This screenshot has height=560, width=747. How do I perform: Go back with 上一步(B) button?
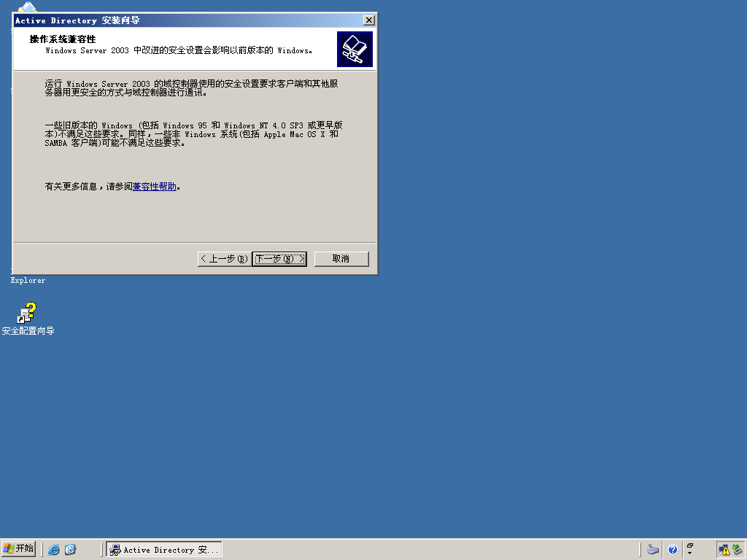tap(225, 259)
